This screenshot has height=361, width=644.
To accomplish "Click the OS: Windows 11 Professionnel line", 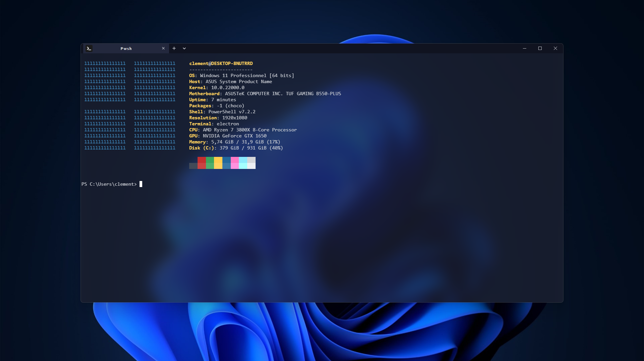I will pyautogui.click(x=241, y=75).
